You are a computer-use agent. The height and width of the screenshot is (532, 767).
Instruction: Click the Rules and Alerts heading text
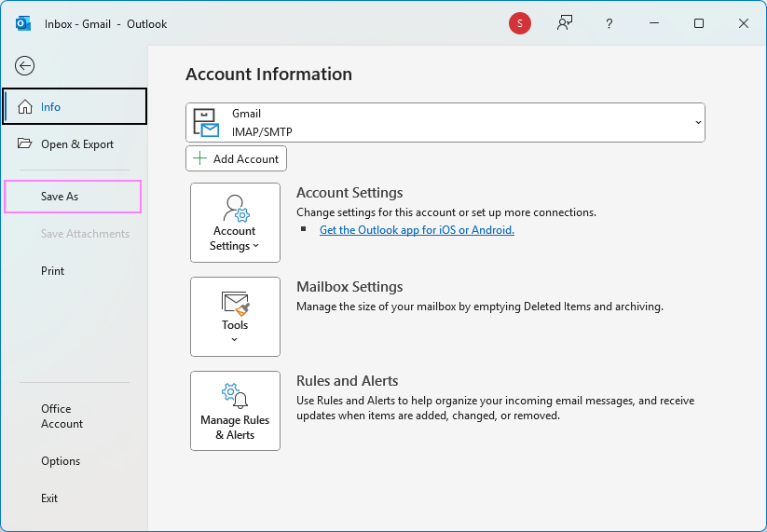point(348,380)
